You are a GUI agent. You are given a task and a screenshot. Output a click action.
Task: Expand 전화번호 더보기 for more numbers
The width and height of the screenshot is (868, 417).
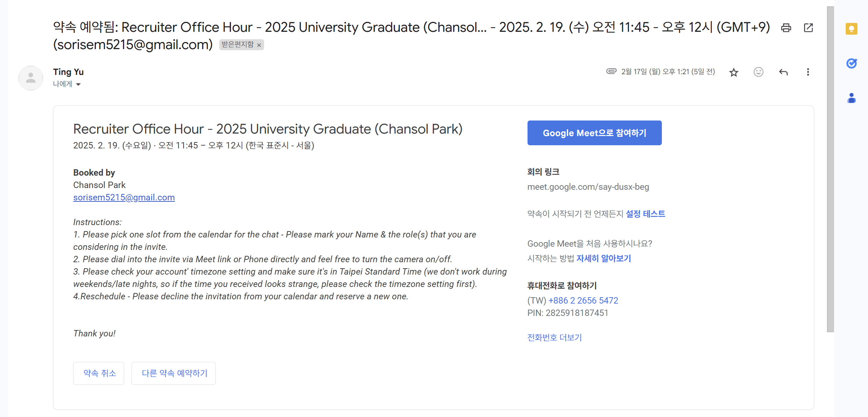click(554, 337)
